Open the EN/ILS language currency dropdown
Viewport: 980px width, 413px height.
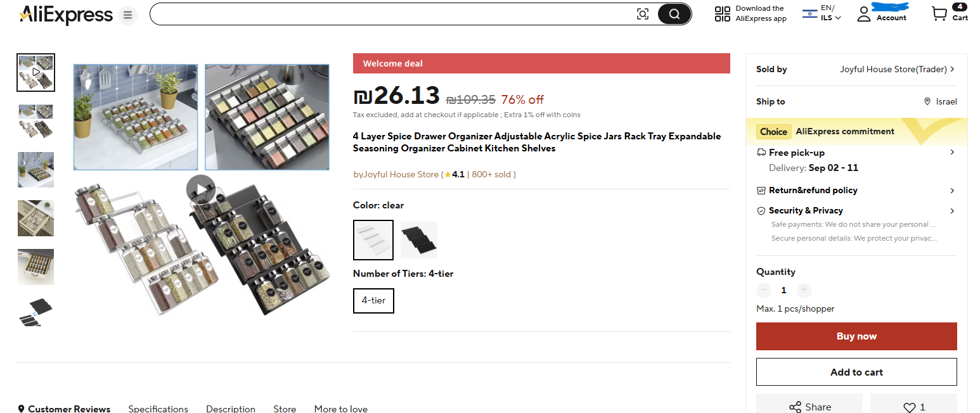[822, 13]
